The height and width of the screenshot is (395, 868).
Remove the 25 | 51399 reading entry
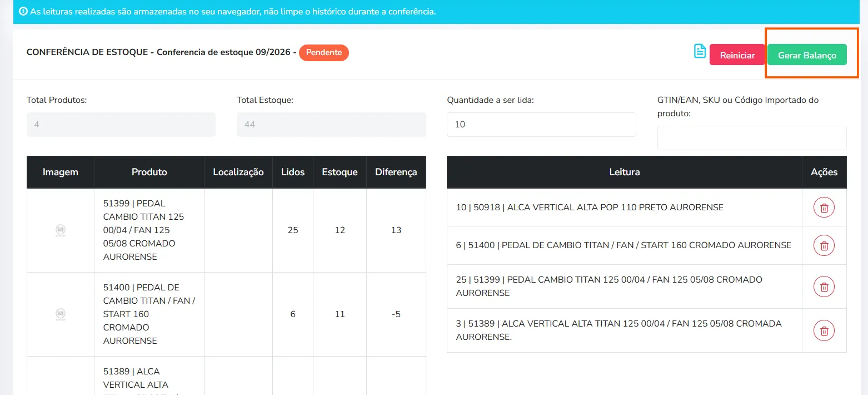(824, 287)
